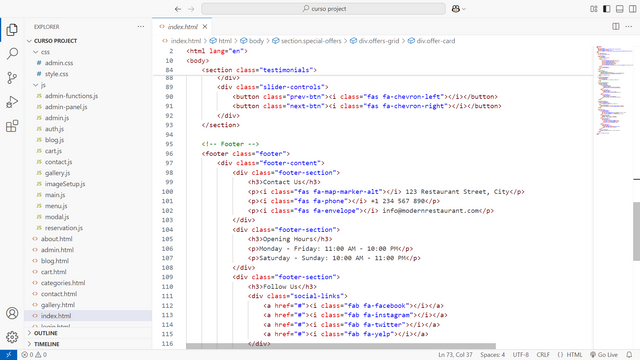The height and width of the screenshot is (360, 640).
Task: Toggle the primary side bar
Action: (x=607, y=9)
